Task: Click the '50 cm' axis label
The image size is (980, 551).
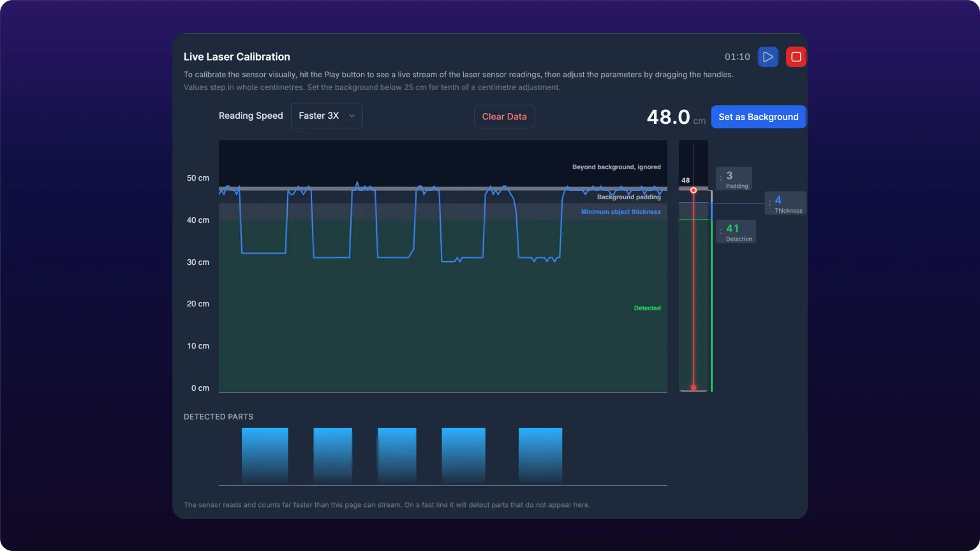Action: (x=198, y=178)
